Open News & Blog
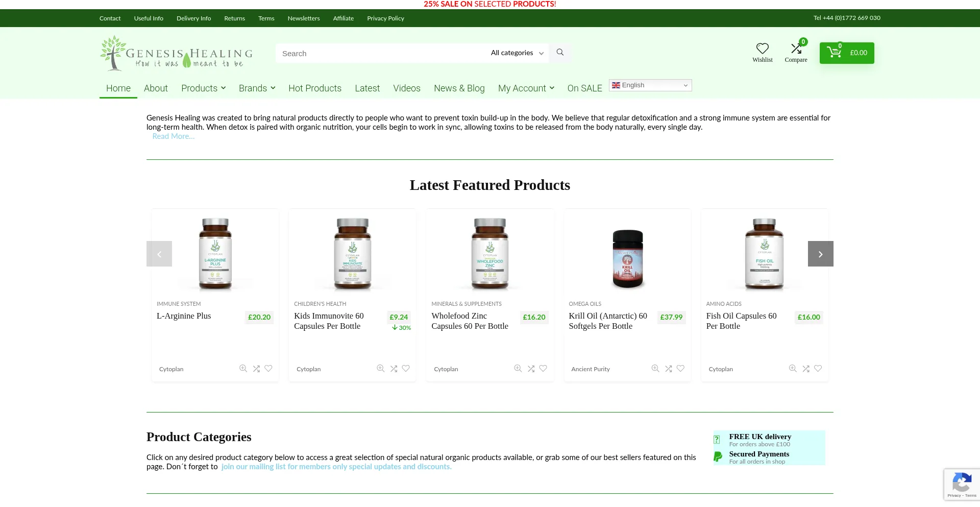Viewport: 980px width, 507px height. (x=459, y=88)
